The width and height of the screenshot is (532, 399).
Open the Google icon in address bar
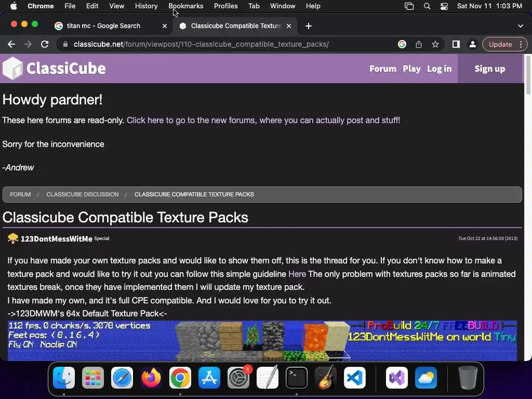click(x=402, y=44)
